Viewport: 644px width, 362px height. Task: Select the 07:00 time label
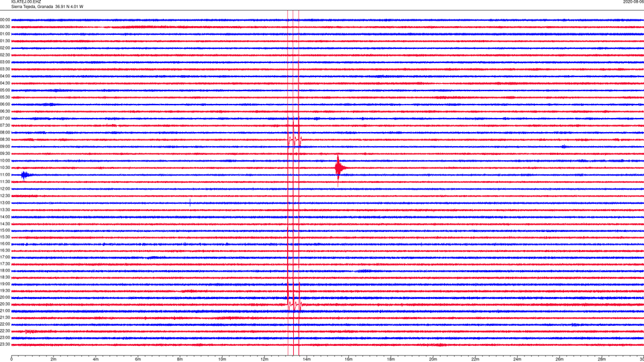click(5, 118)
